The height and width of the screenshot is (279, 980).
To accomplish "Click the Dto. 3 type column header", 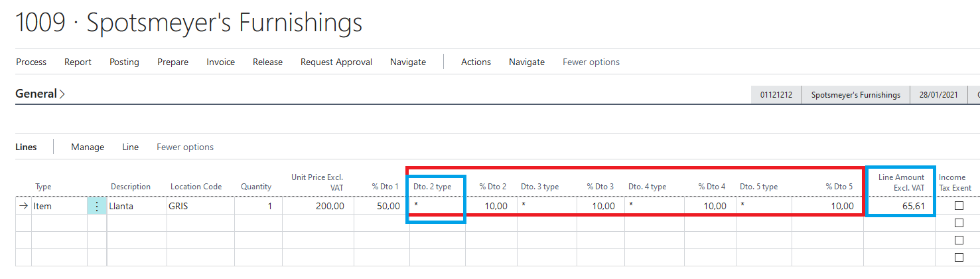I will click(x=540, y=187).
